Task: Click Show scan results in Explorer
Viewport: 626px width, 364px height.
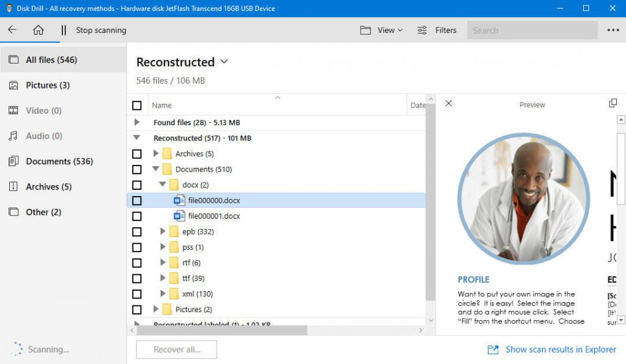Action: tap(560, 349)
